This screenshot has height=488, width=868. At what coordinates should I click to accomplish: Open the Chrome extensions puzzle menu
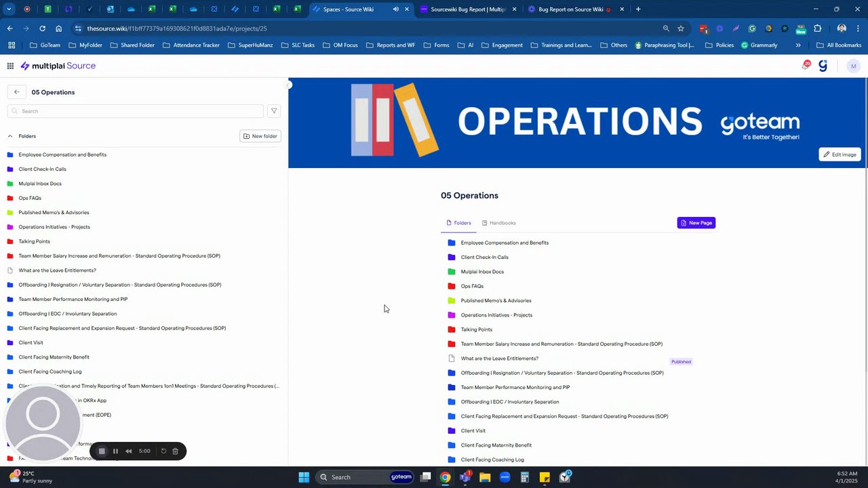click(817, 28)
